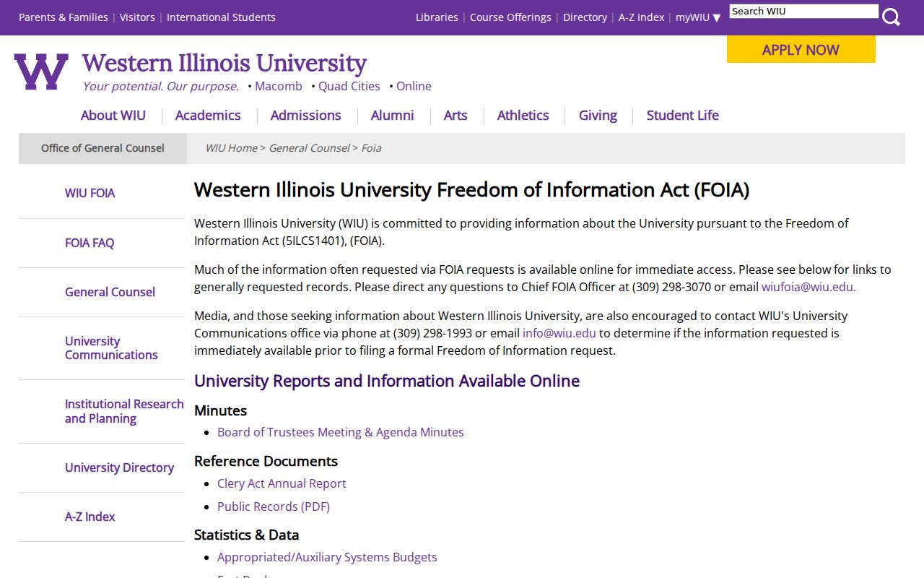Click University Reports and Information Available Online heading
The width and height of the screenshot is (924, 578).
click(387, 381)
